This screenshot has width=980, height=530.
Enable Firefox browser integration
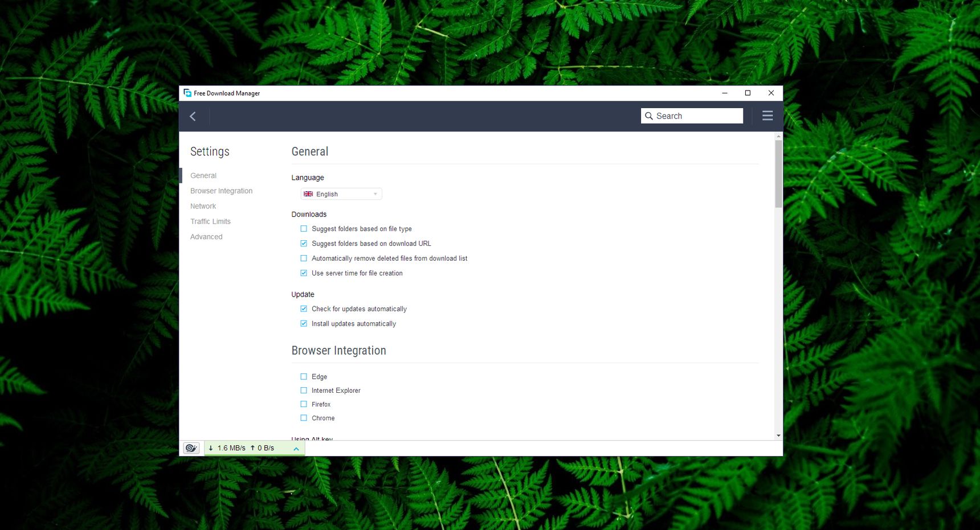(304, 404)
